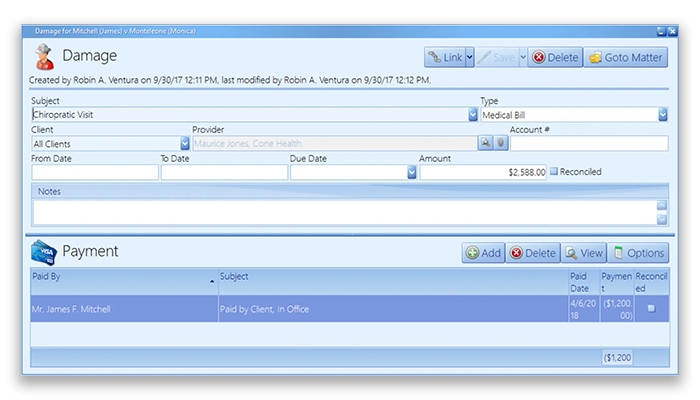The height and width of the screenshot is (400, 700).
Task: Select the Mr. James F. Mitchell payment row
Action: pos(122,309)
